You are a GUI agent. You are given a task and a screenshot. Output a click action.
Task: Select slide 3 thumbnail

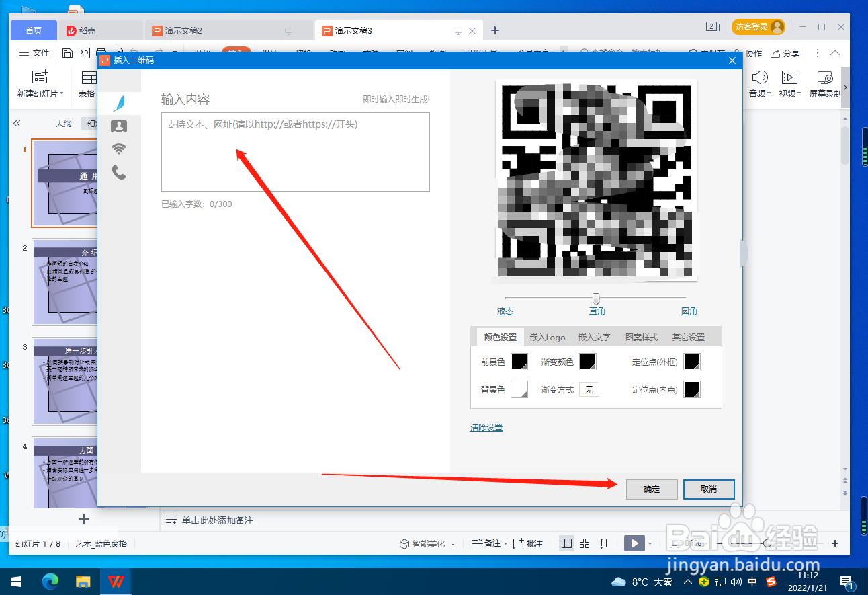(65, 381)
